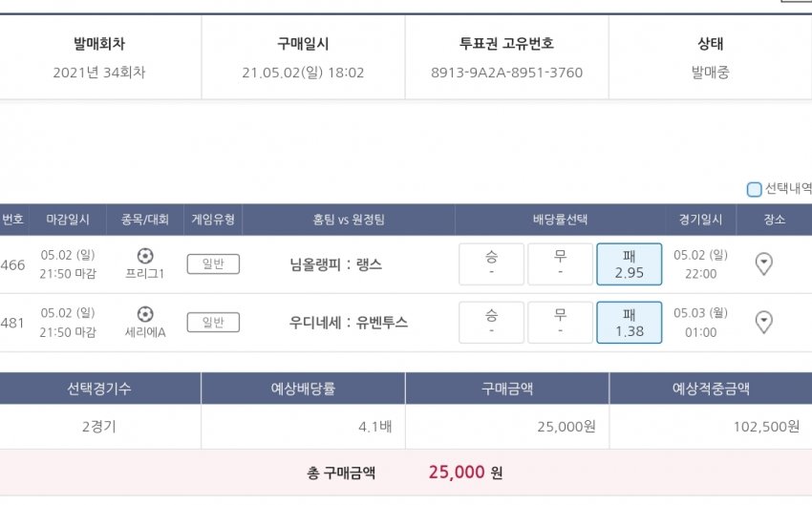This screenshot has height=505, width=812.
Task: Select 승 for 우디네세 vs 유벤투스
Action: point(491,323)
